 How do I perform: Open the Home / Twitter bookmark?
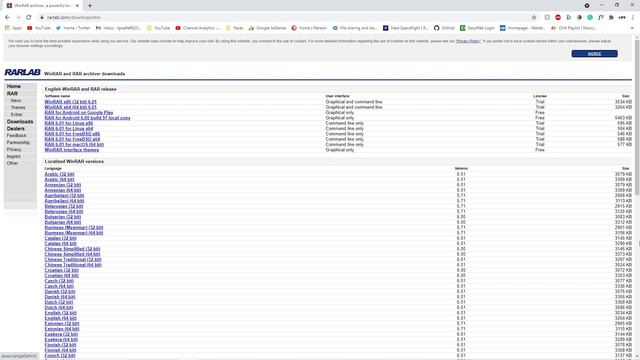[x=73, y=28]
